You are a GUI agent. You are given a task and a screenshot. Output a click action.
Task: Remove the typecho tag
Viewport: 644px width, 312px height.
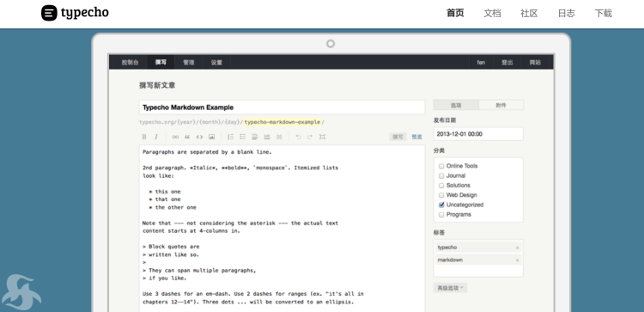coord(517,248)
